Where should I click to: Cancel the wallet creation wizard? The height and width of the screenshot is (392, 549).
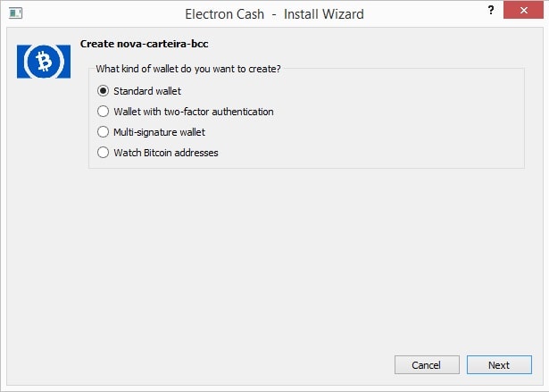tap(427, 365)
